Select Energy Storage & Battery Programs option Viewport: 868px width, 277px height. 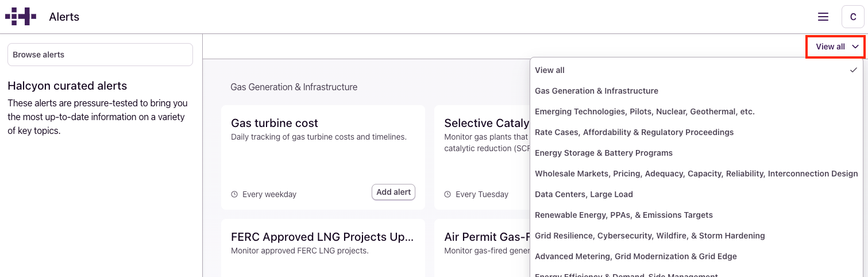(x=696, y=153)
